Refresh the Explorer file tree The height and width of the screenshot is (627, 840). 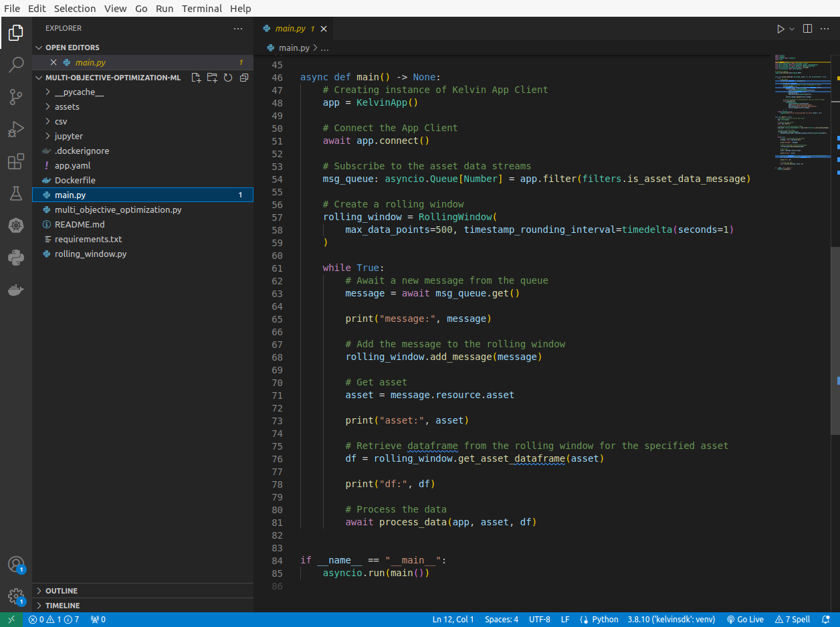point(228,78)
